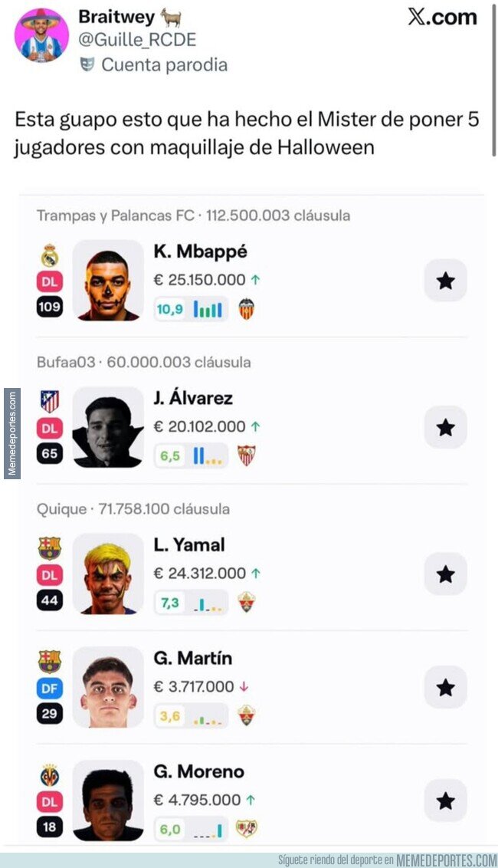Click Sevilla opponent crest in Álvarez row
Viewport: 498px width, 868px height.
[246, 455]
